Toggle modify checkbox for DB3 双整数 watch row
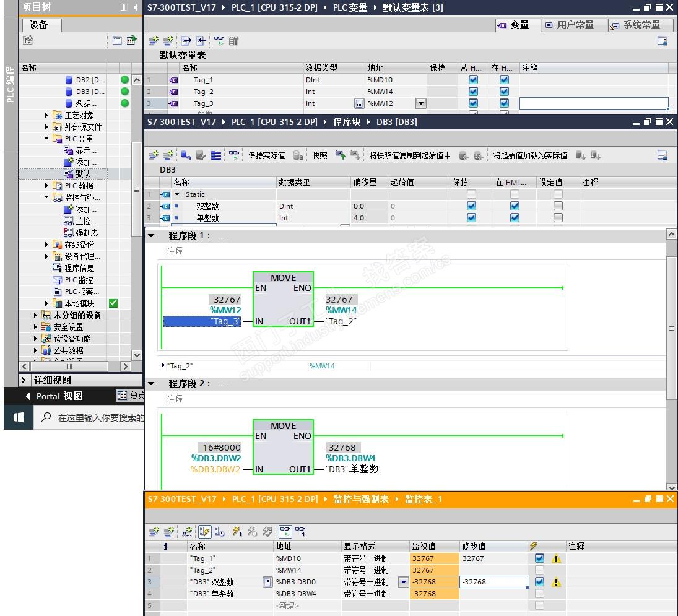The height and width of the screenshot is (616, 678). click(x=539, y=582)
